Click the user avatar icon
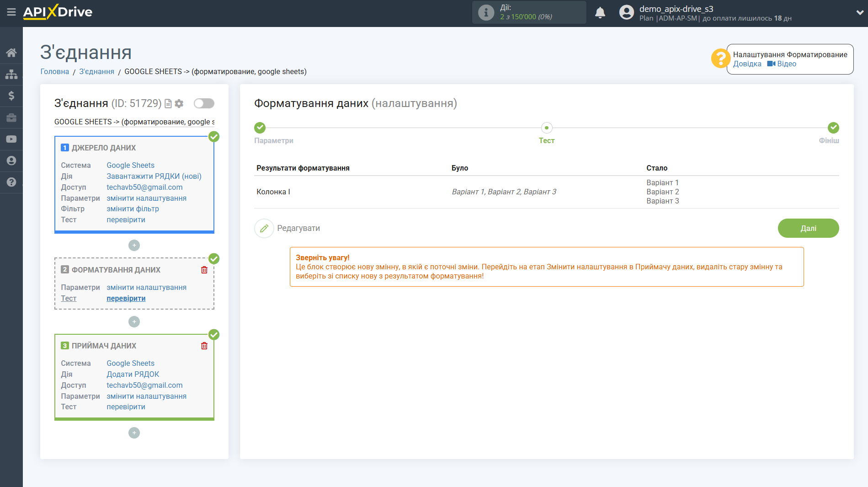The image size is (868, 487). tap(627, 12)
